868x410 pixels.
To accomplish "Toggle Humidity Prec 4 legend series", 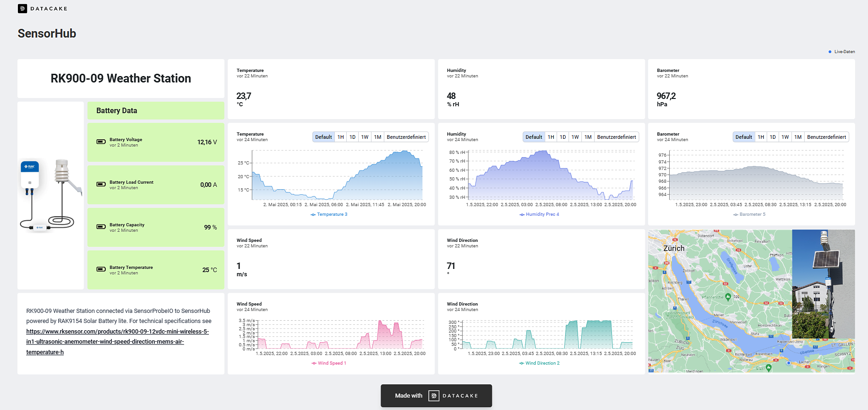I will coord(539,214).
